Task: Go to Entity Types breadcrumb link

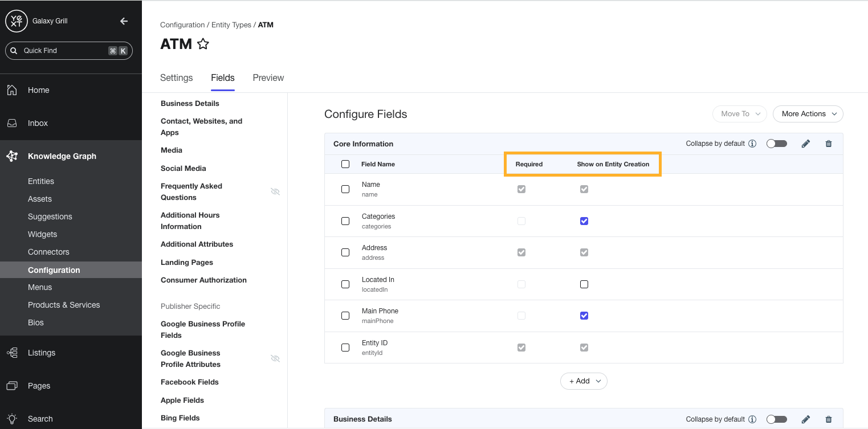Action: pos(233,25)
